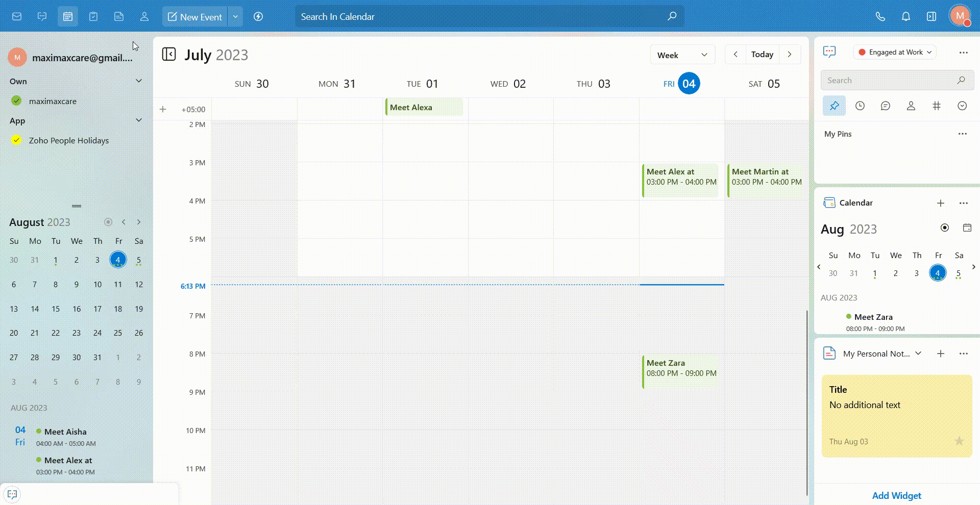Image resolution: width=980 pixels, height=505 pixels.
Task: Open the quick actions lightning icon
Action: pyautogui.click(x=258, y=16)
